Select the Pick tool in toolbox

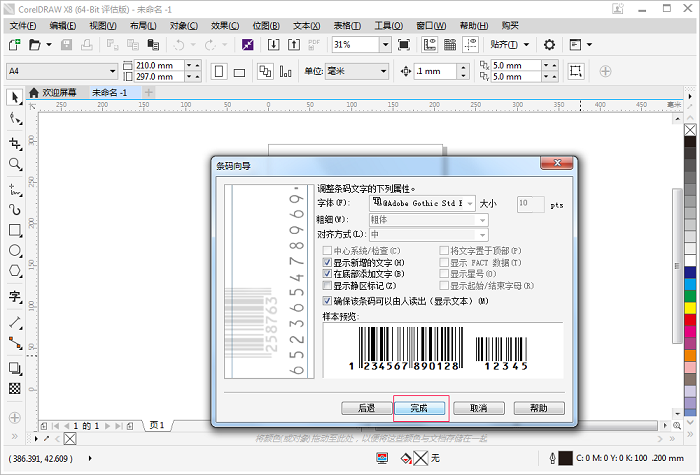[15, 98]
